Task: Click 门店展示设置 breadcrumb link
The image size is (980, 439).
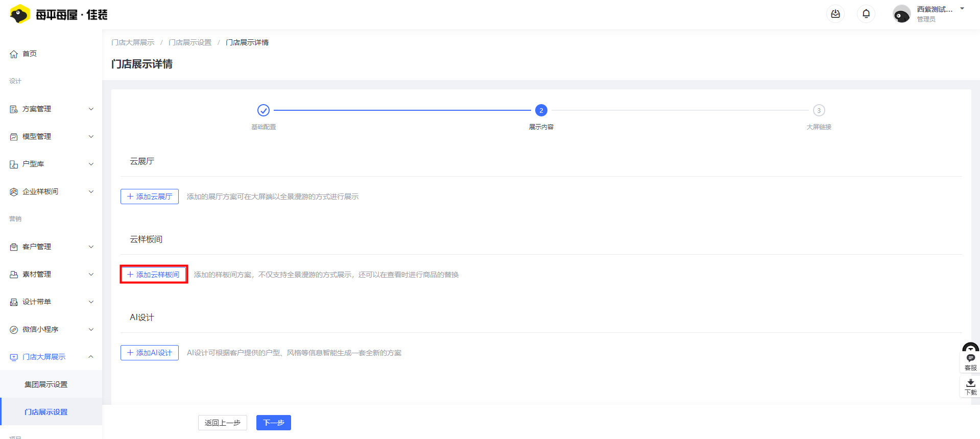Action: (190, 42)
